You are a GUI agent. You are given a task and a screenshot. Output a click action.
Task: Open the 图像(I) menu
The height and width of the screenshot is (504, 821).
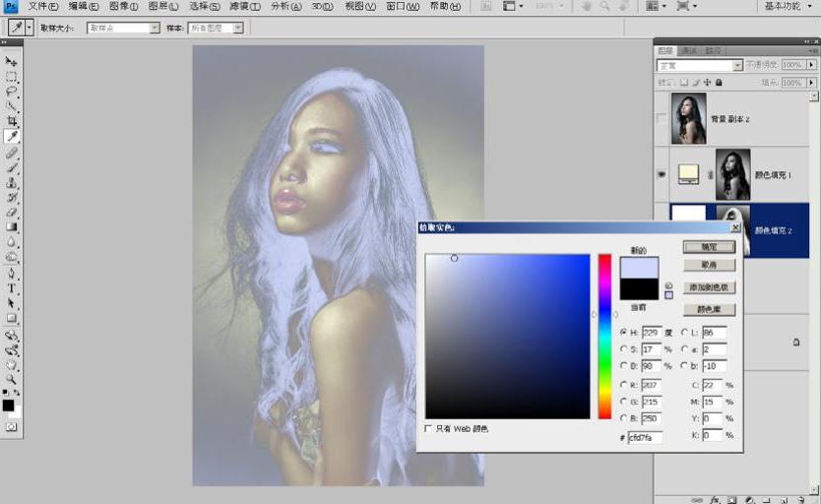pos(124,6)
